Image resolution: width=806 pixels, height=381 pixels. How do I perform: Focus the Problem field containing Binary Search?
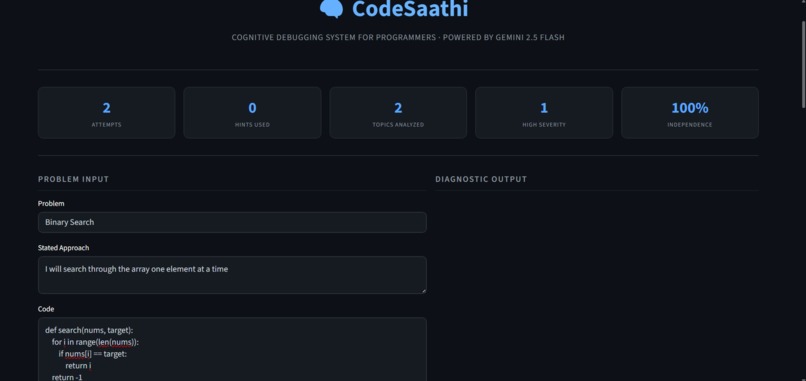pyautogui.click(x=232, y=222)
